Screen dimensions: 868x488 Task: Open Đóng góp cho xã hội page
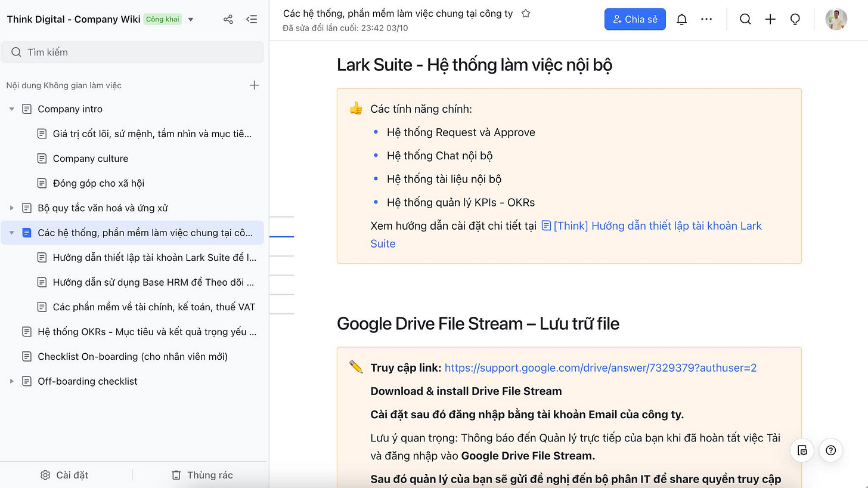(98, 183)
